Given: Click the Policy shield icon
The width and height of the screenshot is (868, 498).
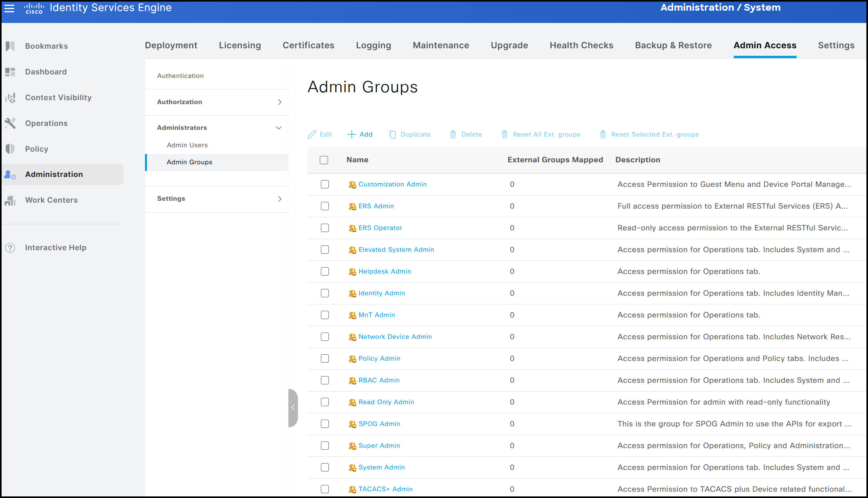Looking at the screenshot, I should pos(10,149).
